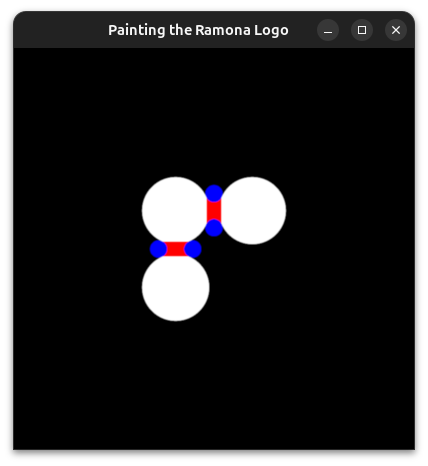Pick the blue dot below the vertical red bar
The height and width of the screenshot is (466, 428).
coord(214,228)
